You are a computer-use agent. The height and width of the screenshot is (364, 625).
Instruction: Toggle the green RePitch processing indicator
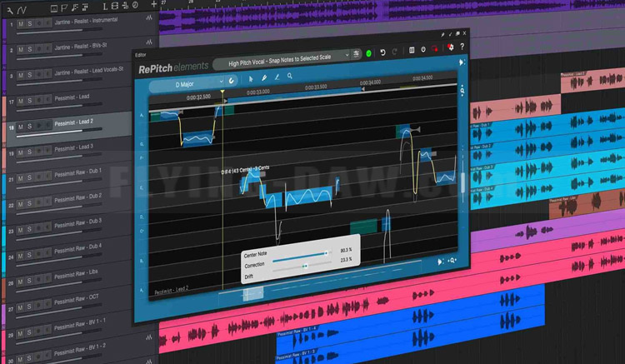pyautogui.click(x=368, y=53)
